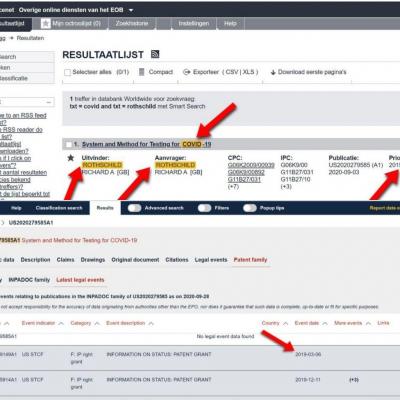The width and height of the screenshot is (400, 400).
Task: Click the RSS reader help link in sidebar
Action: [x=21, y=130]
